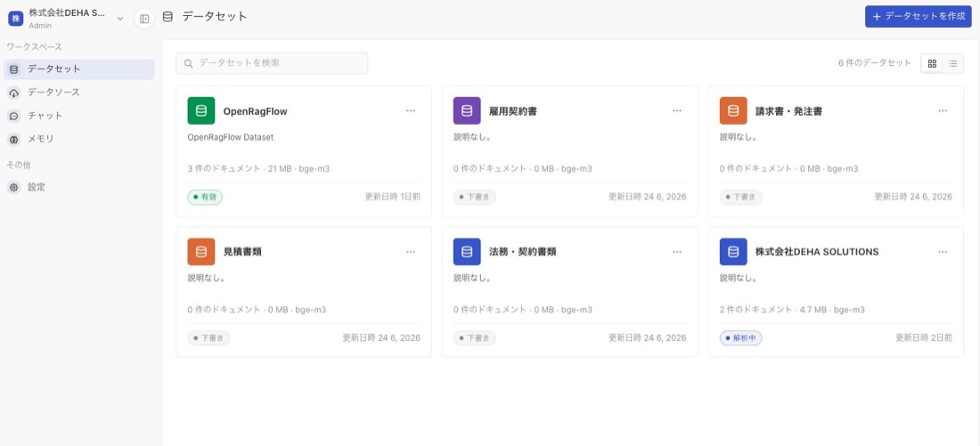The height and width of the screenshot is (446, 980).
Task: Collapse the sidebar with the panel icon
Action: pyautogui.click(x=144, y=19)
